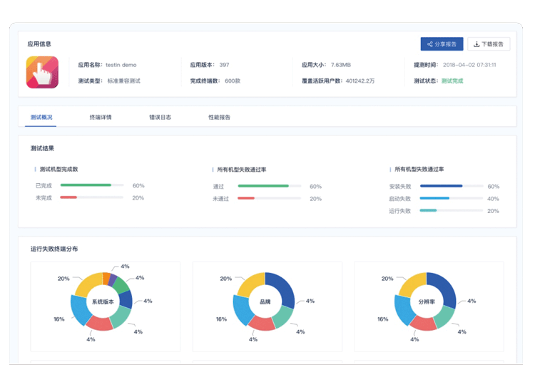Viewport: 535px width, 392px height.
Task: Click the 20% label of 分辨率 chart
Action: pos(387,279)
